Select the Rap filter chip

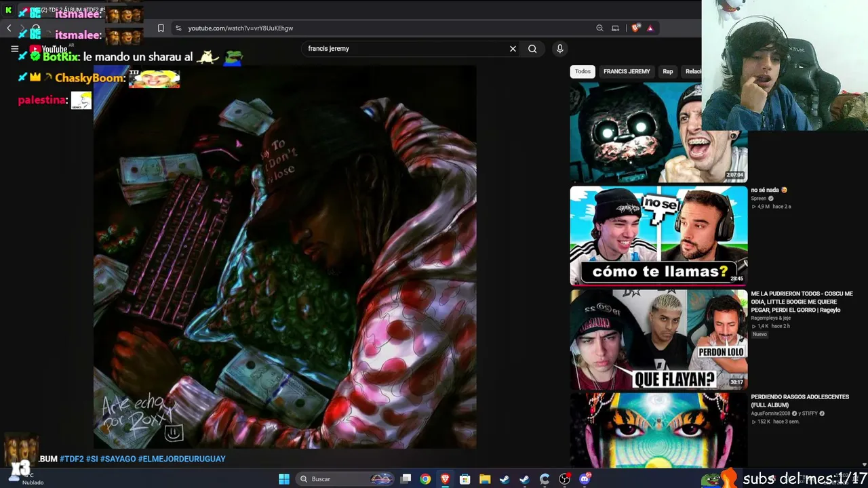(x=668, y=71)
